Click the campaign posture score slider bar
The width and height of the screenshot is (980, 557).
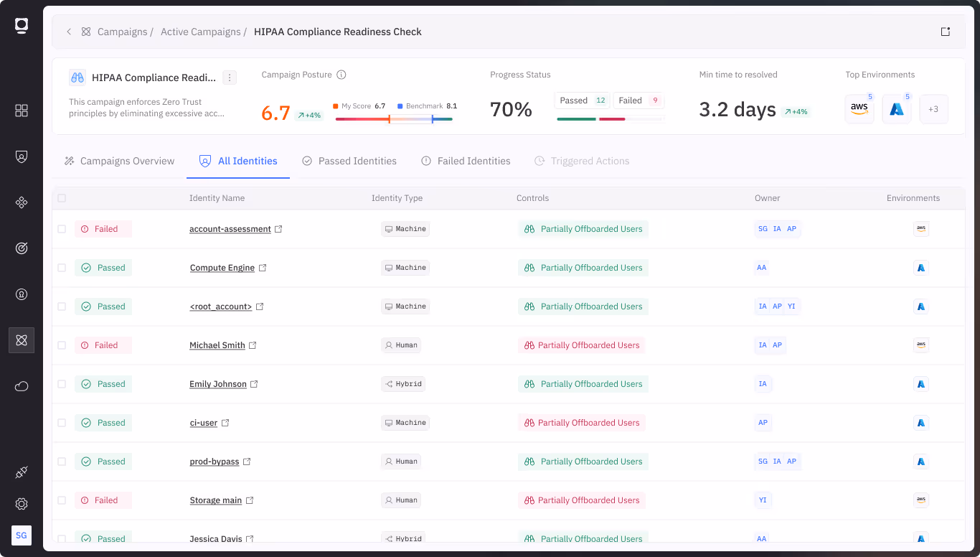tap(394, 119)
